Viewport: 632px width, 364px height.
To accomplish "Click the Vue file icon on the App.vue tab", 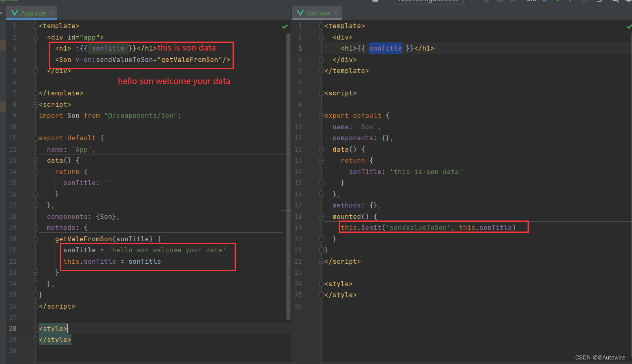I will coord(15,13).
